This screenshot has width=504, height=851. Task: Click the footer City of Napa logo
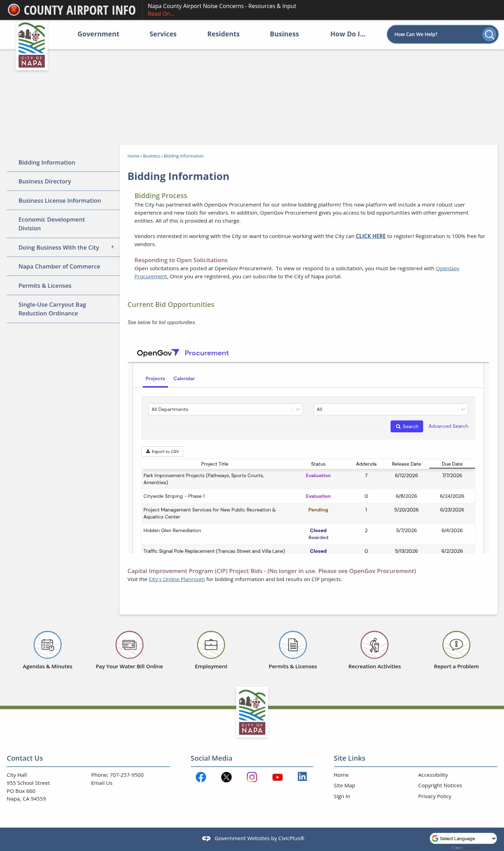click(252, 712)
